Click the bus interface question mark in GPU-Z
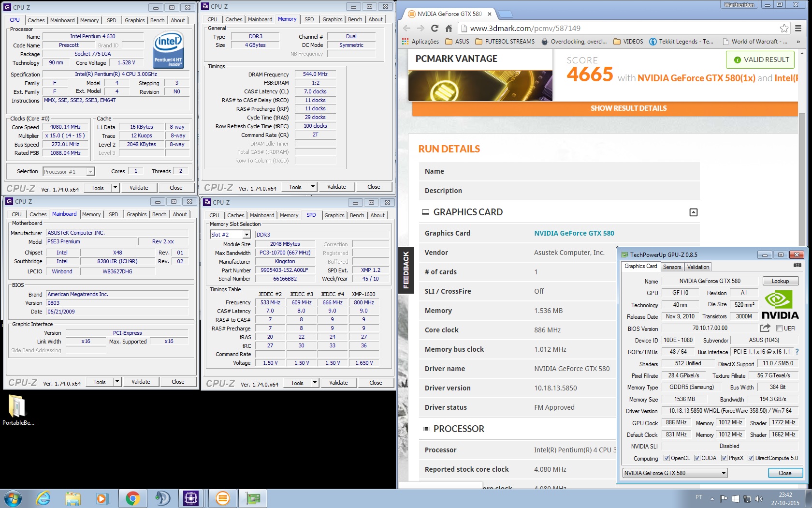The width and height of the screenshot is (812, 508). pos(797,352)
